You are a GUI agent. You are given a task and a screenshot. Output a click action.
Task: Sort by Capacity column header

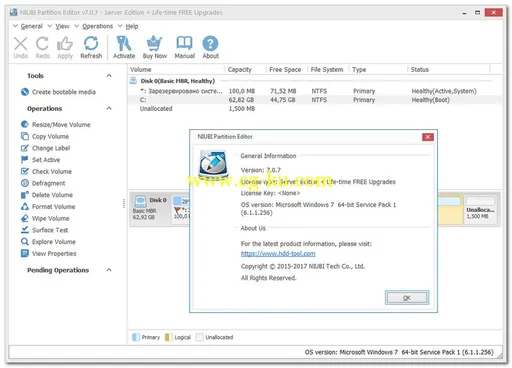[245, 70]
